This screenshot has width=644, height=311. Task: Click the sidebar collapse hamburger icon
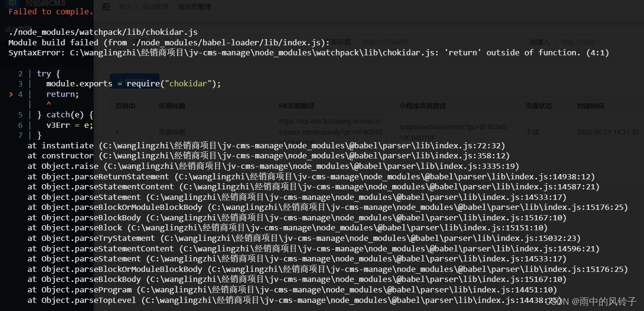(x=106, y=7)
